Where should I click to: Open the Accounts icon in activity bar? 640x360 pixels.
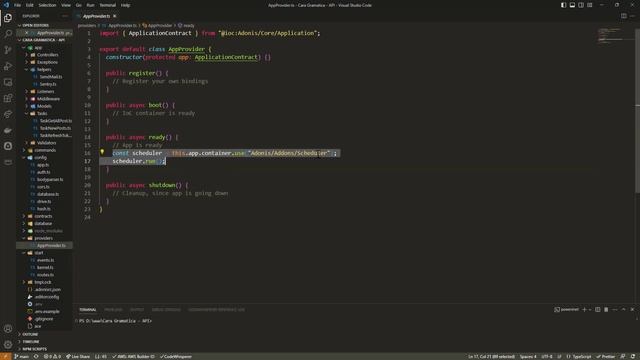(x=8, y=329)
